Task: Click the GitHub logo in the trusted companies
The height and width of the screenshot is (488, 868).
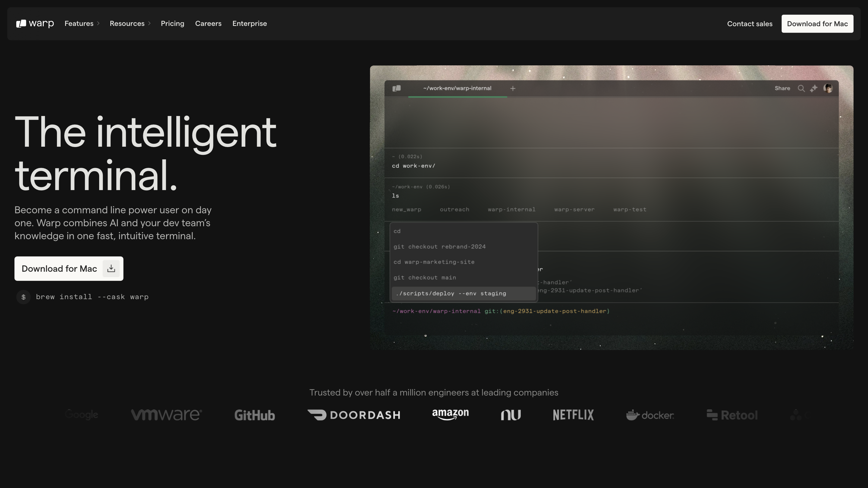Action: pos(254,415)
